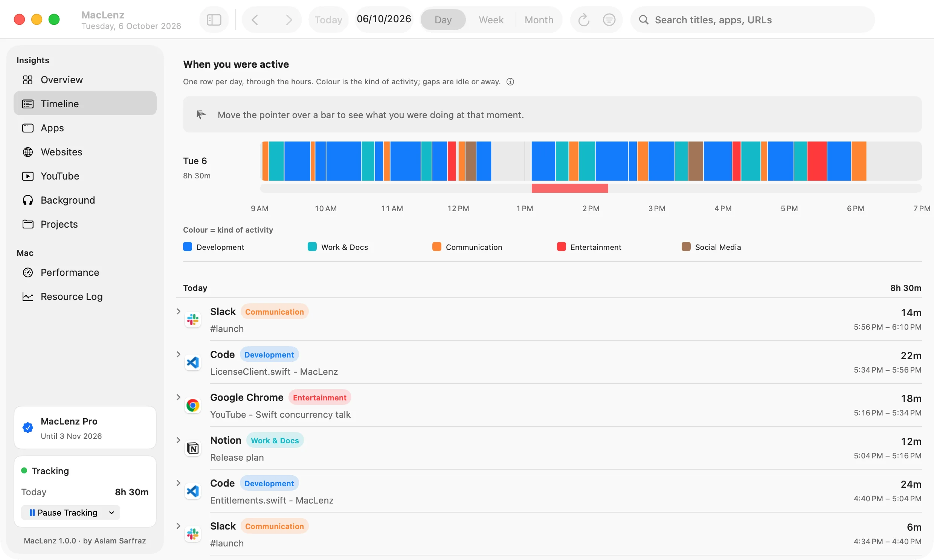The image size is (934, 560).
Task: Click the info icon beside description
Action: [x=510, y=82]
